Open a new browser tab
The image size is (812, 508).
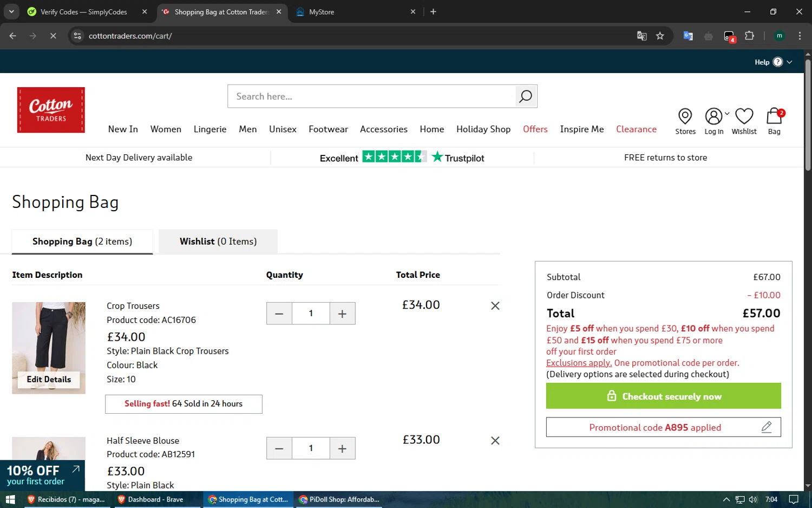tap(433, 11)
